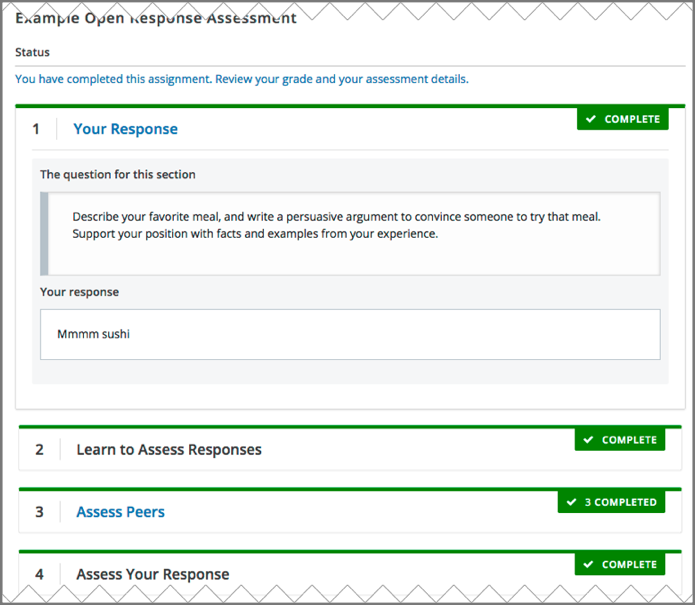This screenshot has width=695, height=605.
Task: Click checkmark icon beside Learn to Assess Responses
Action: pos(588,440)
